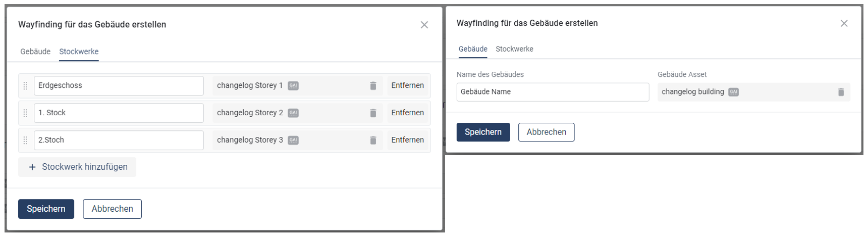
Task: Delete changelog Storey 1 asset via trash icon
Action: pos(373,86)
